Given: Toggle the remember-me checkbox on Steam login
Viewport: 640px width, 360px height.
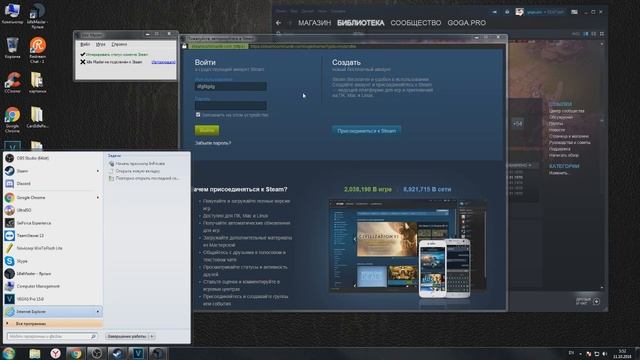Looking at the screenshot, I should [198, 115].
